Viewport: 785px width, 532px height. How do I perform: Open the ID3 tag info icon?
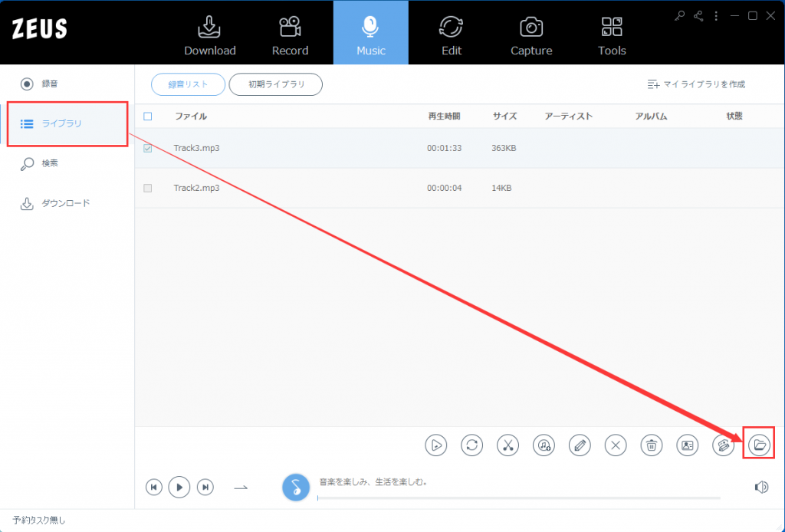click(x=687, y=445)
